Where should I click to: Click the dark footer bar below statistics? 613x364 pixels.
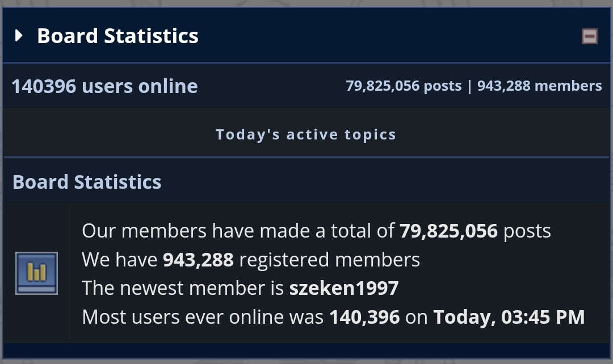coord(306,350)
